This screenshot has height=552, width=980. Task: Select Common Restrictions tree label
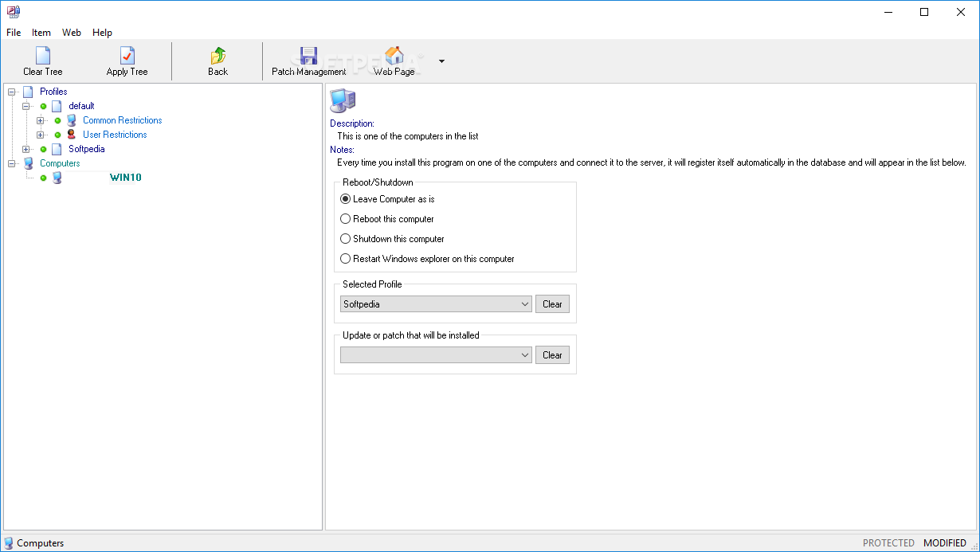click(x=123, y=120)
